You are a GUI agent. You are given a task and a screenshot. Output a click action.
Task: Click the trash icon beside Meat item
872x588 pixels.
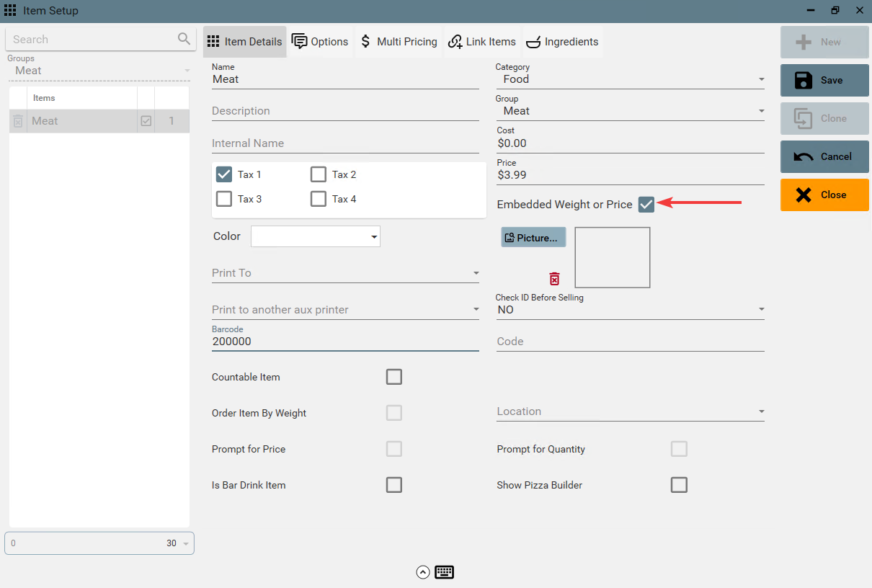point(18,121)
